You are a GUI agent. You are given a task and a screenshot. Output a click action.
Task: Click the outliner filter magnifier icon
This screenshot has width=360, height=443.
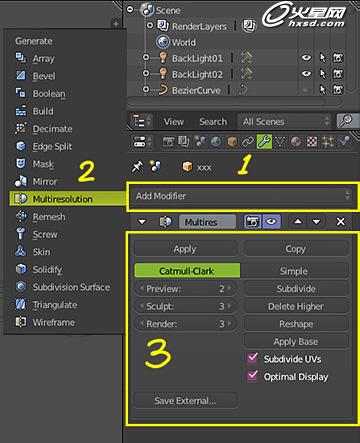point(347,121)
